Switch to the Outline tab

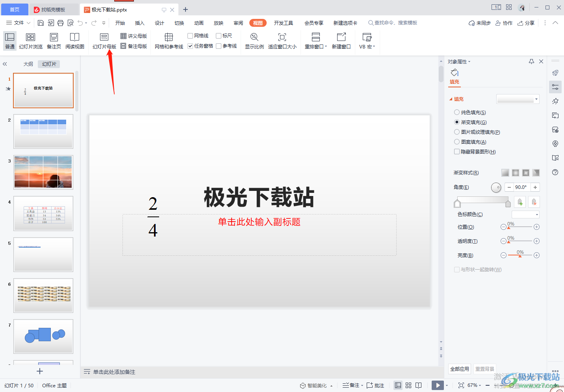28,64
